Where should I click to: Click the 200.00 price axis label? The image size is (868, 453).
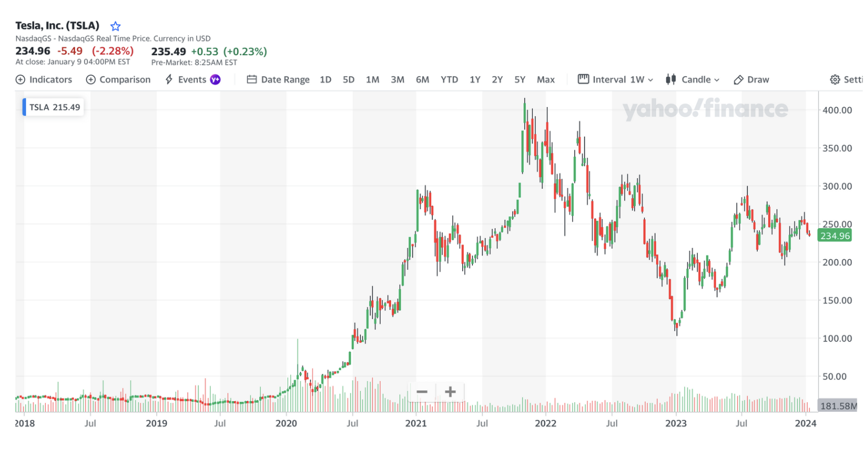(x=837, y=262)
